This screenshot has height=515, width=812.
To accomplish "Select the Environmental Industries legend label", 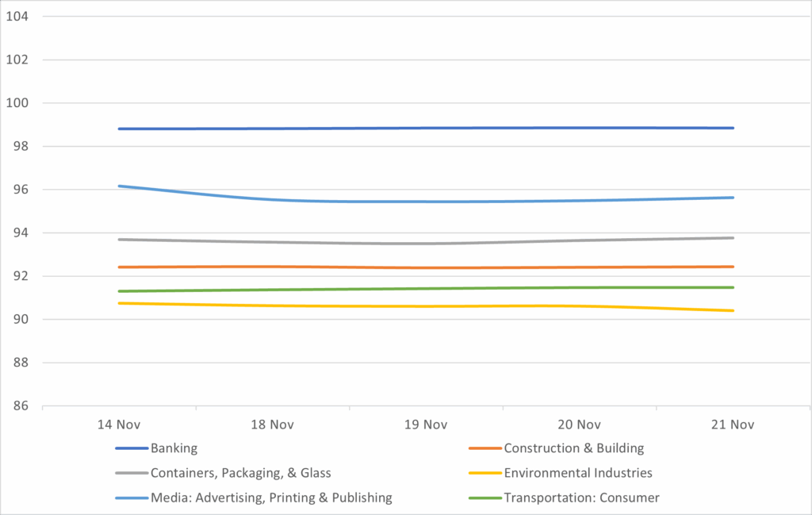I will [x=578, y=473].
